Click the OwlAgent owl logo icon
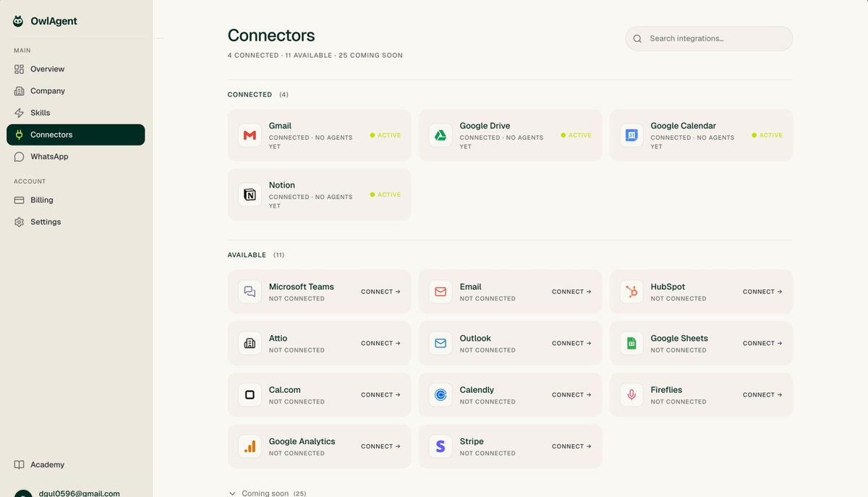This screenshot has height=497, width=868. pyautogui.click(x=18, y=21)
